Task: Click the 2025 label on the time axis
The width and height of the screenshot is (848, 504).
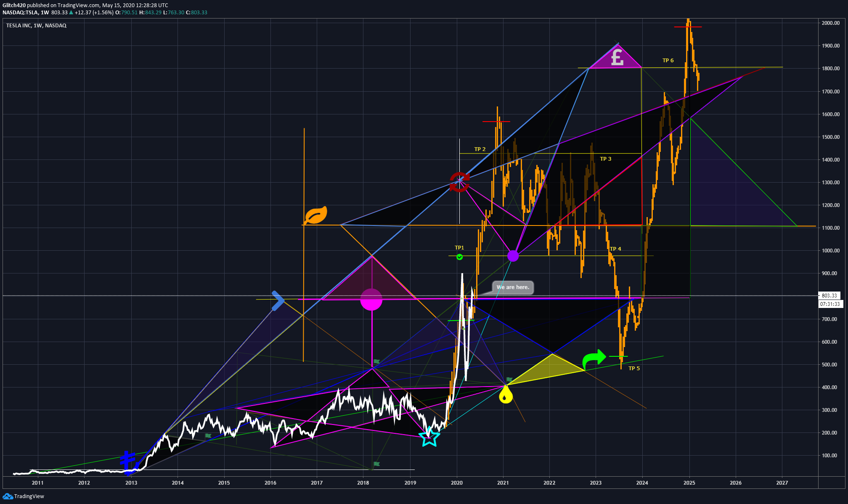Action: [689, 483]
